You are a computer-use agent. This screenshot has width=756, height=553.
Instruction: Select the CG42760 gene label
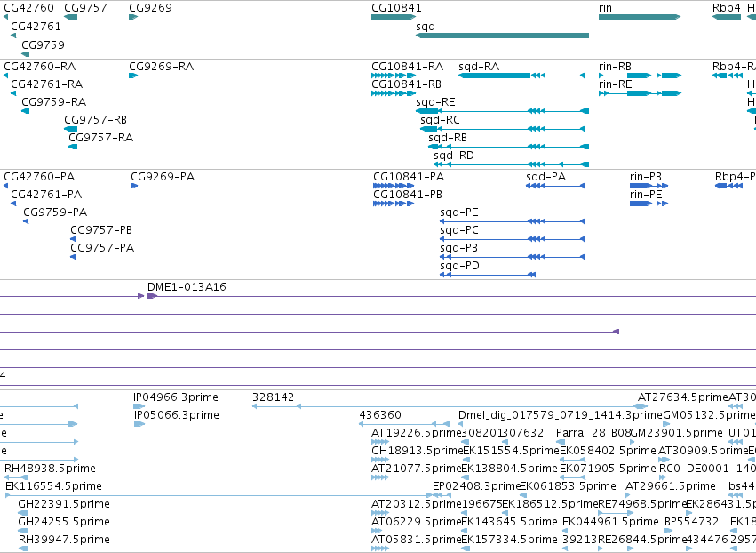[28, 8]
